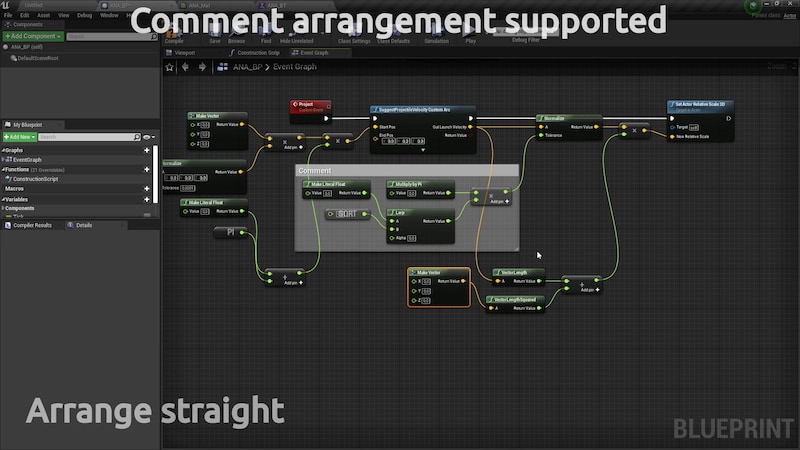Click Add pin on the bottom-left add node

click(x=293, y=283)
